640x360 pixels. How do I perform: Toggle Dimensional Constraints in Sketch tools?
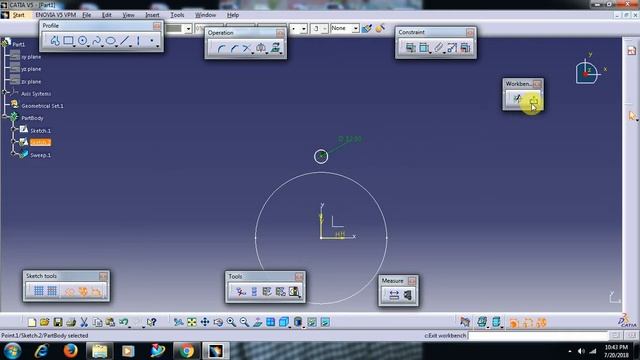96,291
